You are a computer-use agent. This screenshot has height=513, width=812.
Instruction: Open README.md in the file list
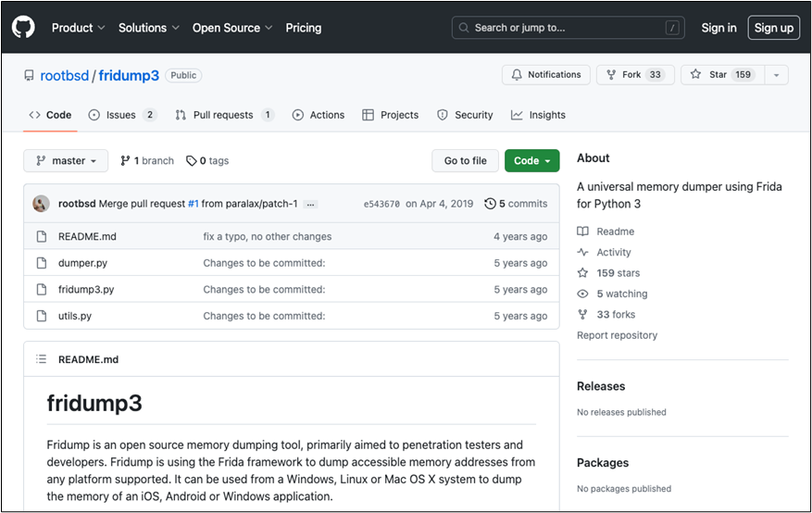[87, 236]
